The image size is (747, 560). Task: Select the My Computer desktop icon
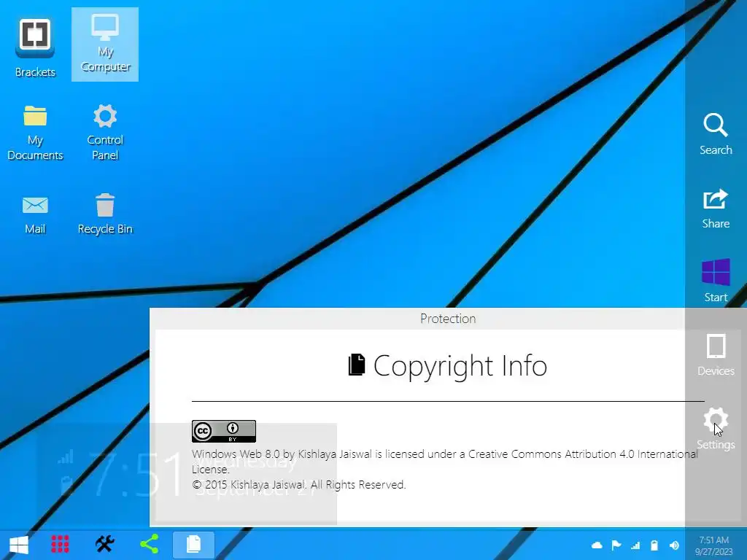tap(105, 44)
